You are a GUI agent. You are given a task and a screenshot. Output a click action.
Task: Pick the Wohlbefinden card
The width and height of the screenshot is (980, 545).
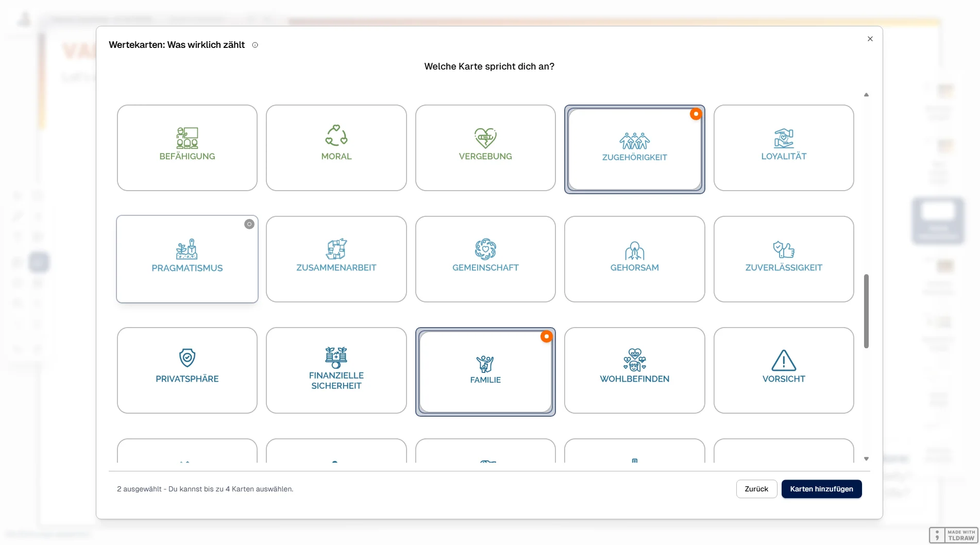[634, 370]
